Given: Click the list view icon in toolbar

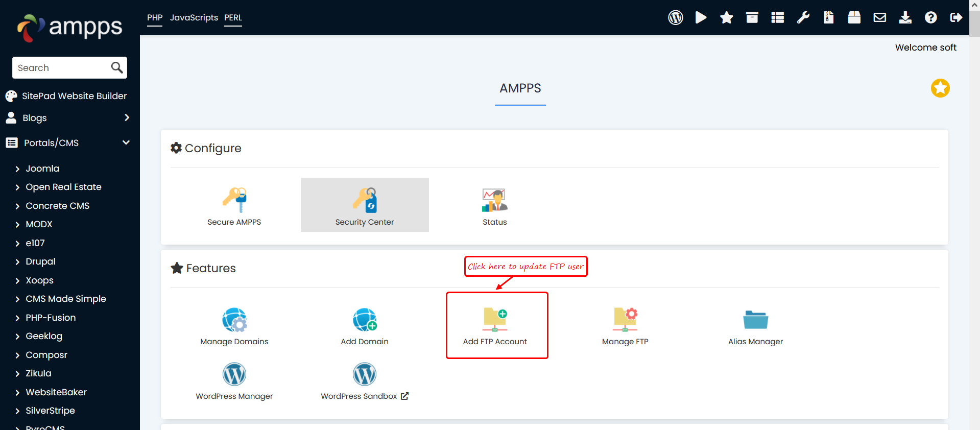Looking at the screenshot, I should (x=778, y=18).
